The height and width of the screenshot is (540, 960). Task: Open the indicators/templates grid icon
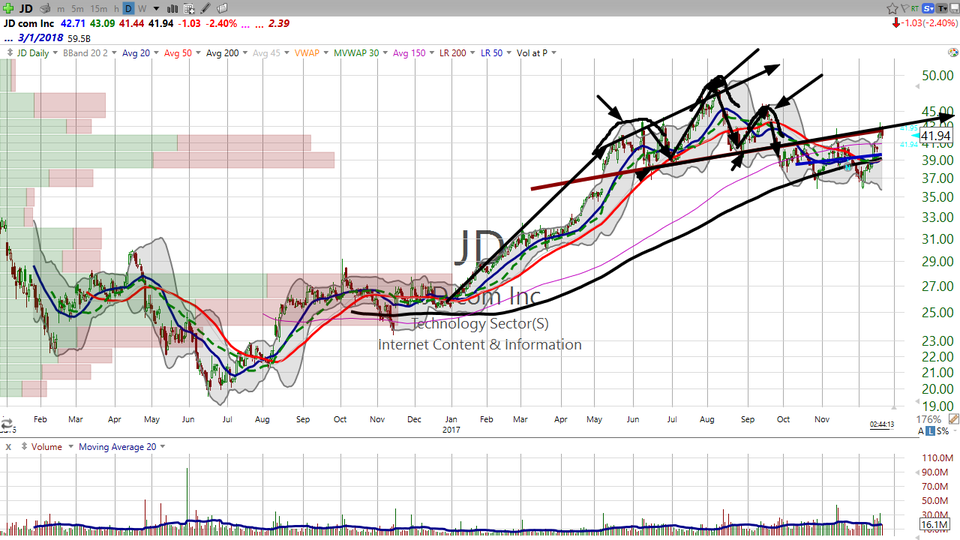189,9
